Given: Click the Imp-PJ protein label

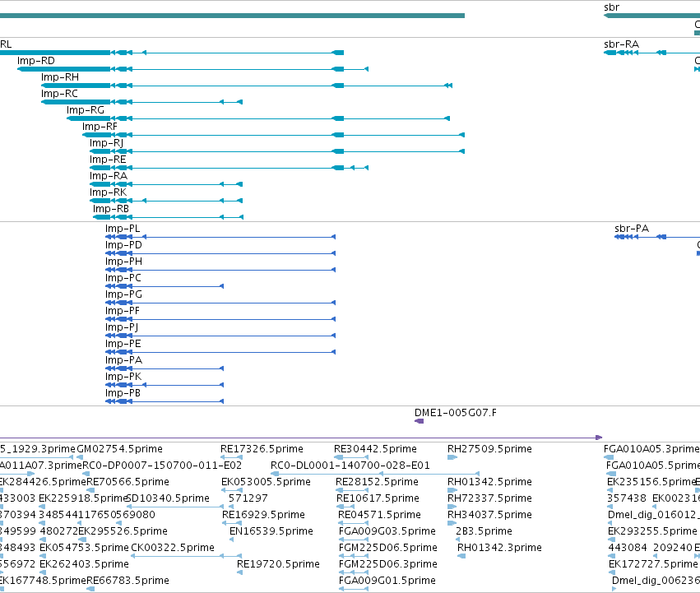Looking at the screenshot, I should click(x=122, y=327).
